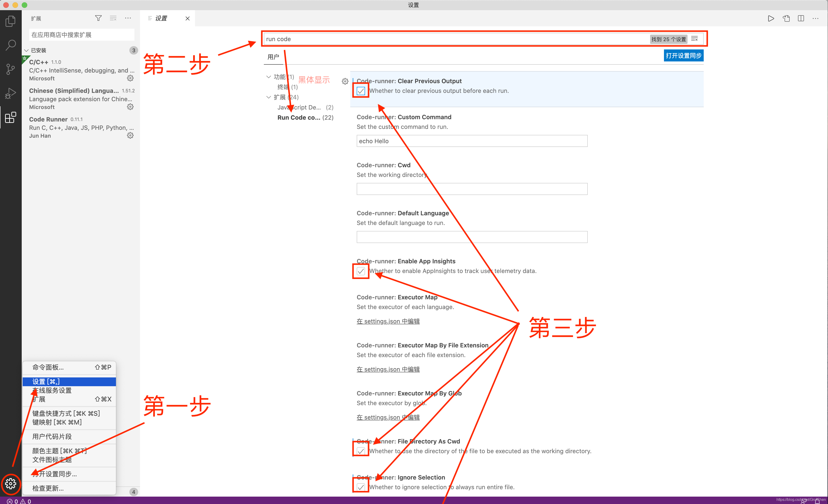Open the C/C++ extension entry
828x504 pixels.
point(81,70)
